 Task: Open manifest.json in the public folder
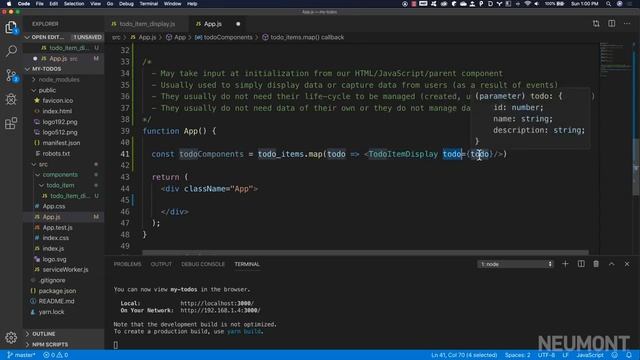61,143
